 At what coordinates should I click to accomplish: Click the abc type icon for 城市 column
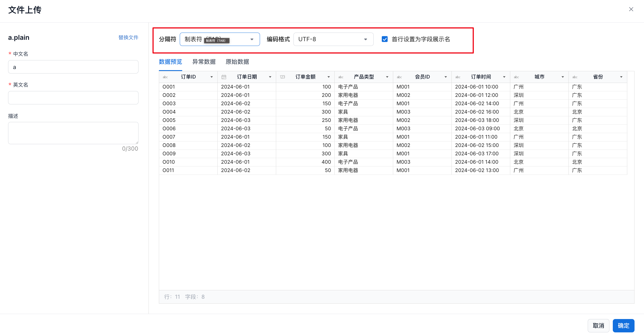pos(516,77)
